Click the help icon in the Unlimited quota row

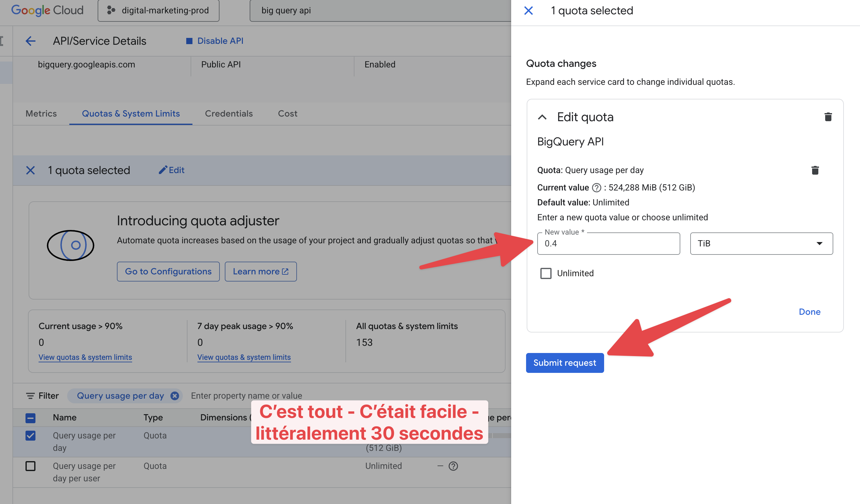[453, 466]
